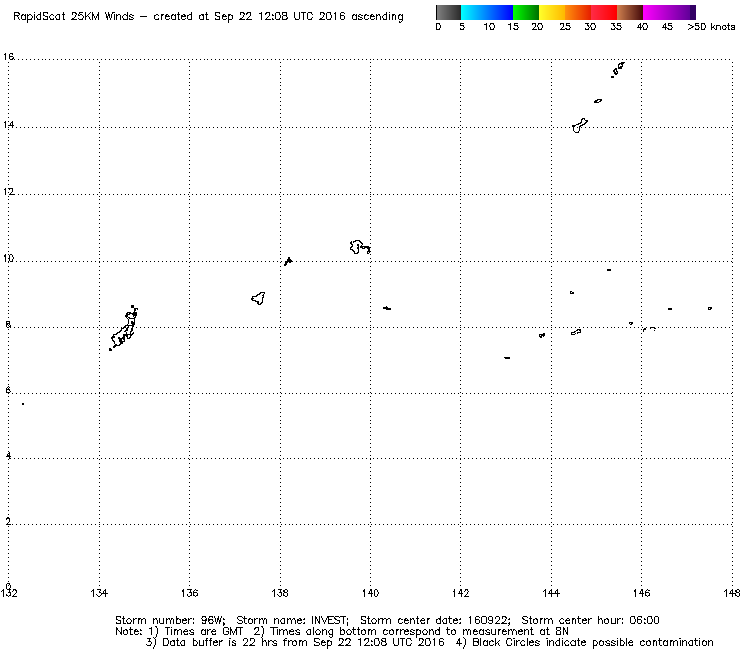Click the dark purple >50 knots legend end
Screen dimensions: 740x650
click(x=692, y=12)
